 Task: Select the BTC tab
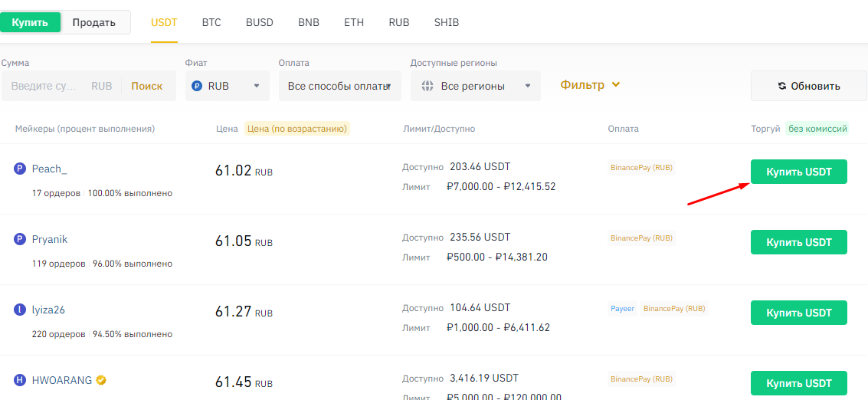pyautogui.click(x=211, y=23)
